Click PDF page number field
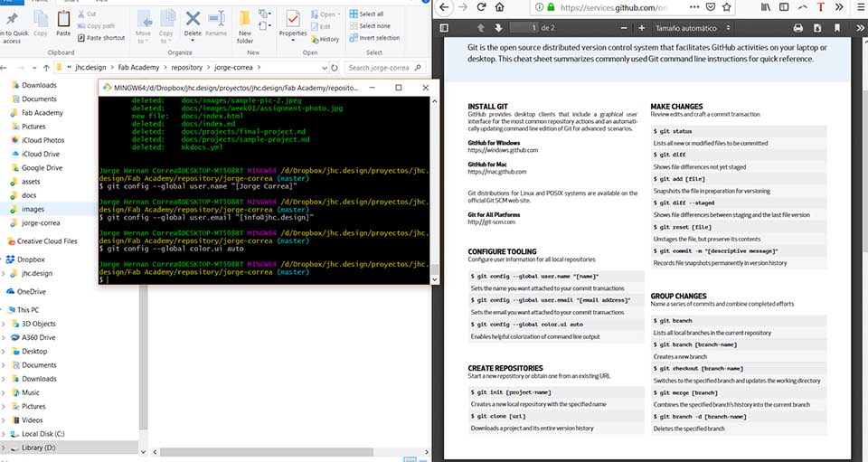 click(524, 28)
